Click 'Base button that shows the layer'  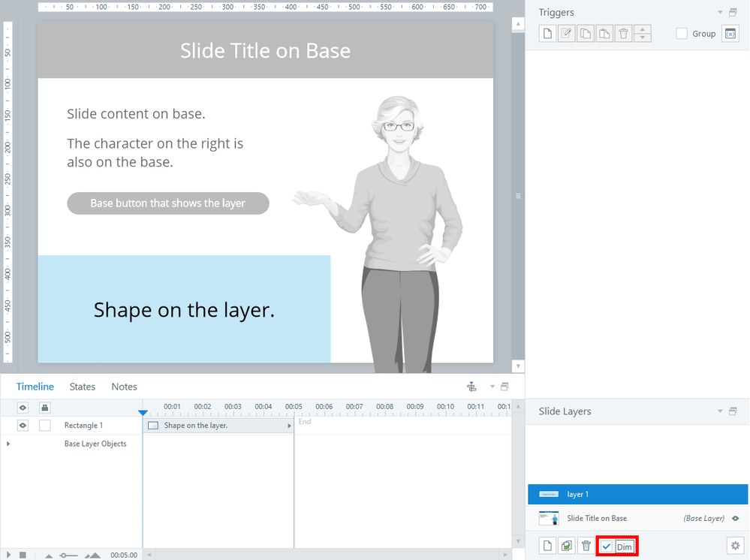168,203
